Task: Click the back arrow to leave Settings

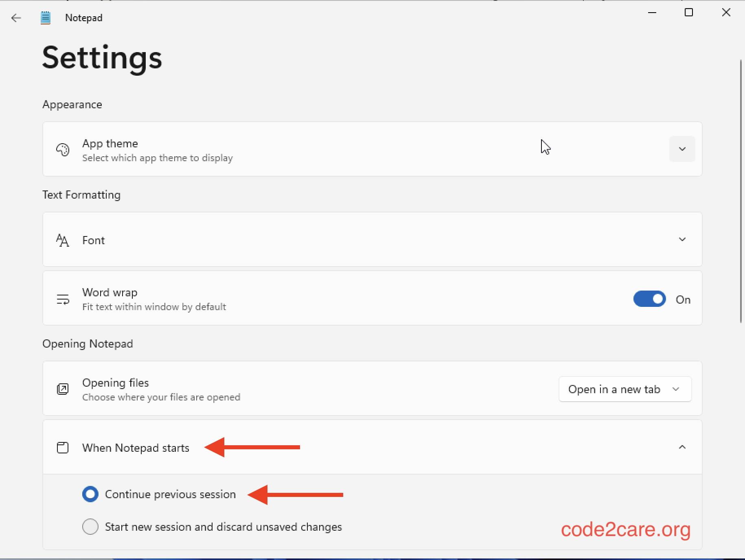Action: pyautogui.click(x=16, y=18)
